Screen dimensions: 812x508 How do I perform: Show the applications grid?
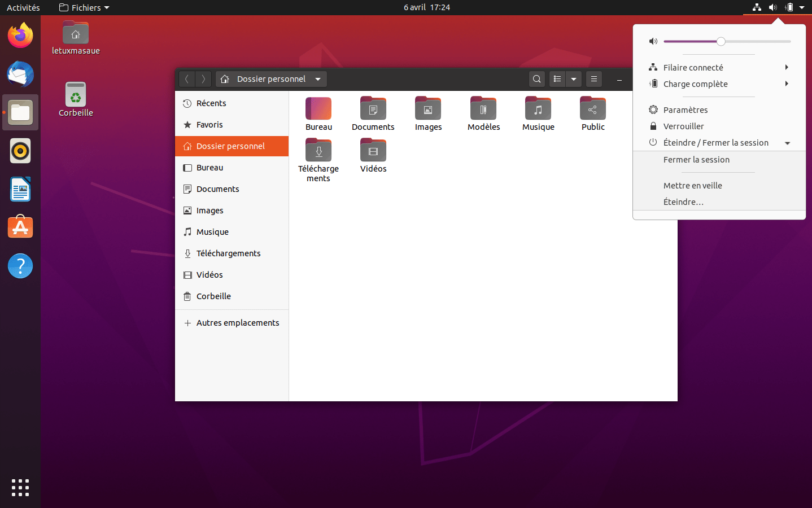pyautogui.click(x=20, y=488)
